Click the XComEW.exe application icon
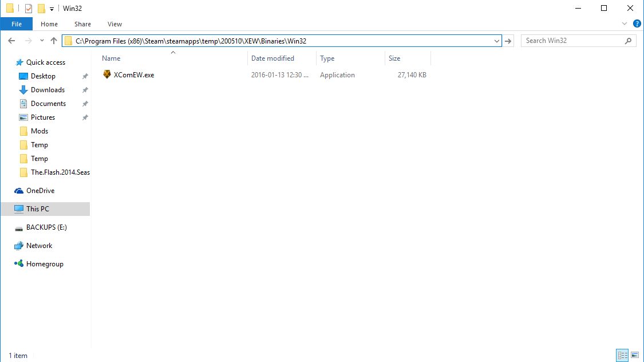 coord(107,74)
